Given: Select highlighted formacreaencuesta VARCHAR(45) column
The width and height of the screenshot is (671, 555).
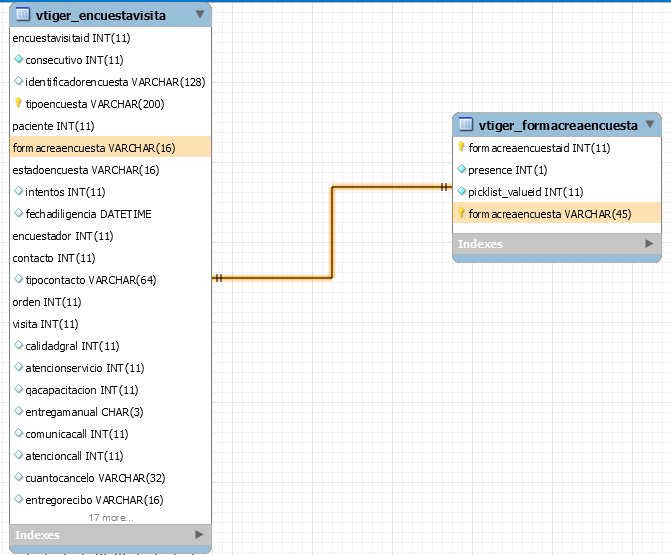Looking at the screenshot, I should tap(557, 214).
